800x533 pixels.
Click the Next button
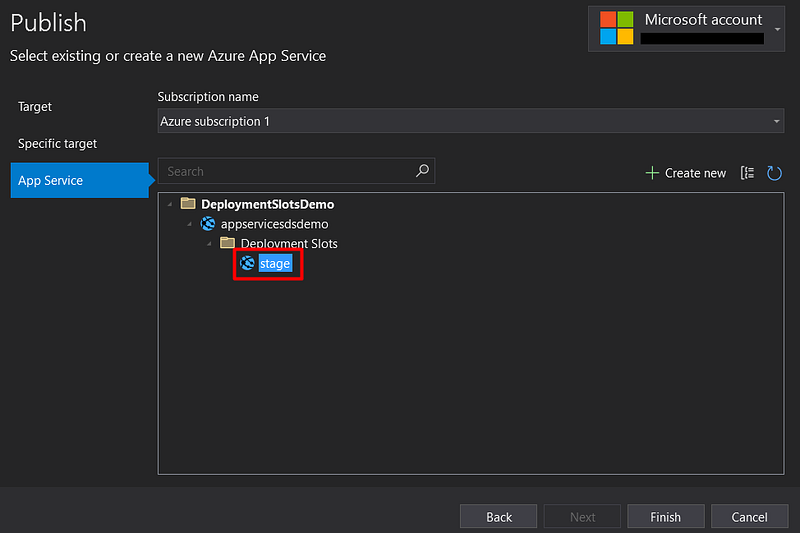point(582,517)
